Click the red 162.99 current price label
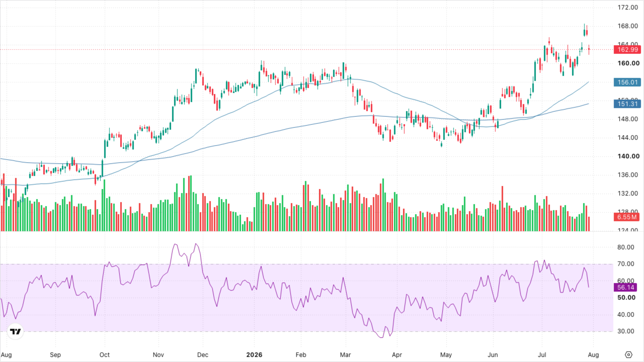 pos(627,50)
